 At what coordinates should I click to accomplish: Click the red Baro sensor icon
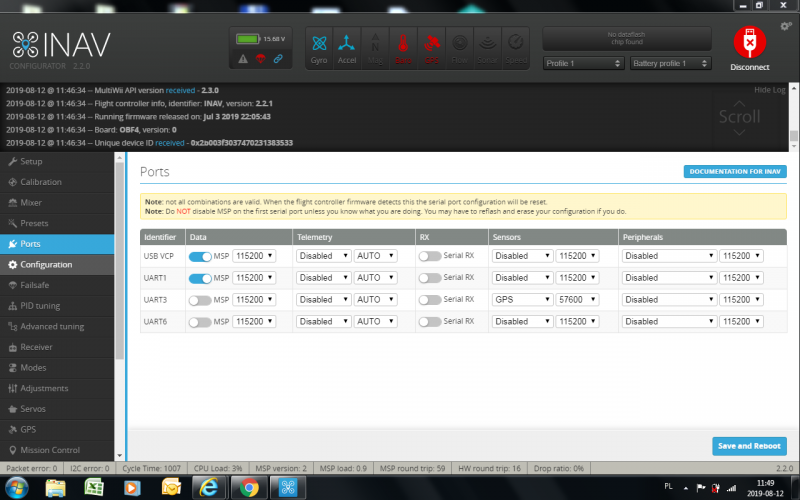403,47
